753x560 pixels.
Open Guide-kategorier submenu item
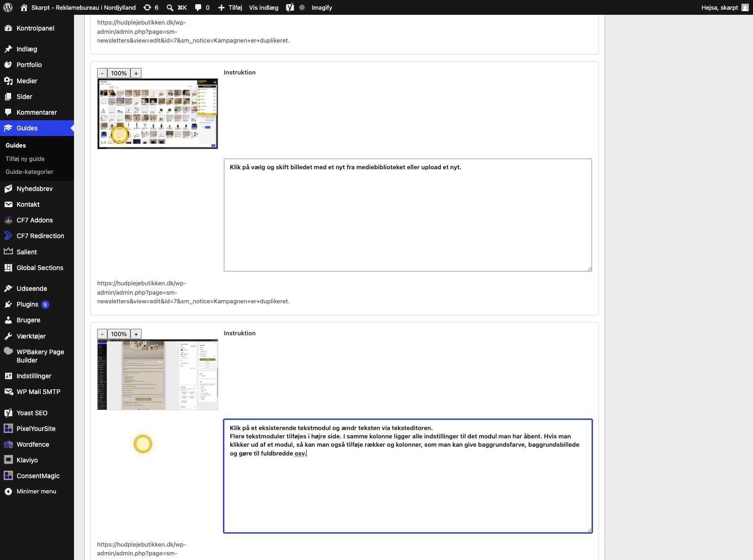(x=29, y=172)
